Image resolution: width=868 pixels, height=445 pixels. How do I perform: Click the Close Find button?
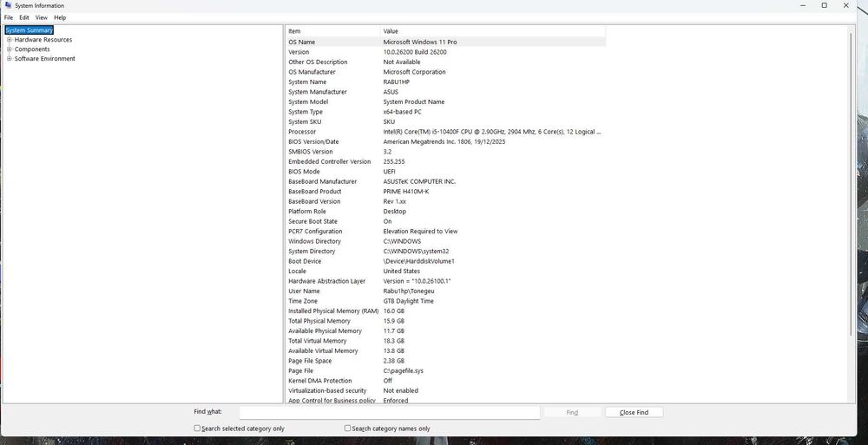pyautogui.click(x=634, y=412)
